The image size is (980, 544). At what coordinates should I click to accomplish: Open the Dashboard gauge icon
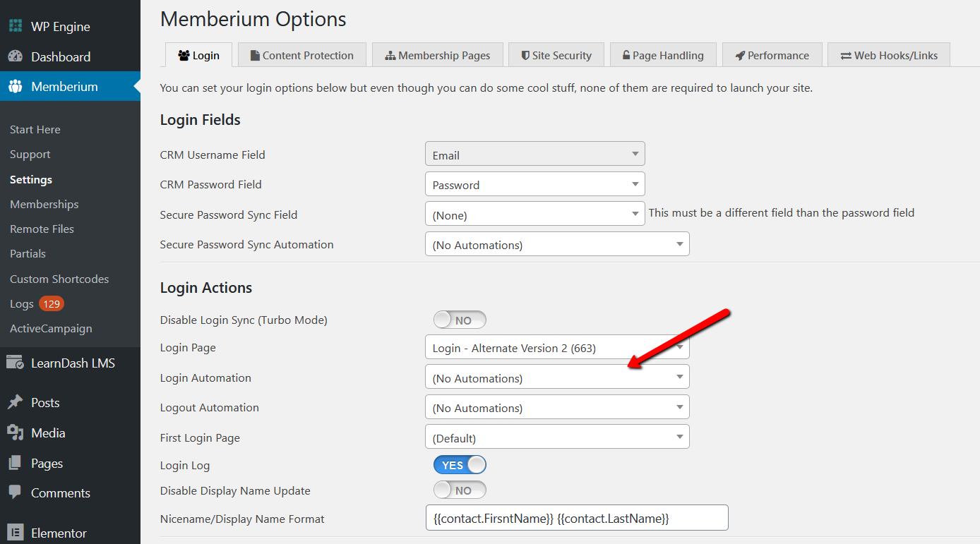[x=15, y=56]
